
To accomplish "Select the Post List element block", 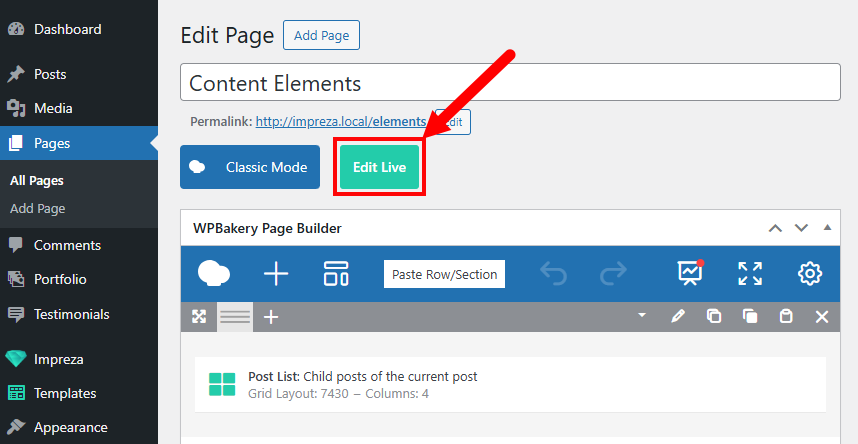I will (510, 384).
